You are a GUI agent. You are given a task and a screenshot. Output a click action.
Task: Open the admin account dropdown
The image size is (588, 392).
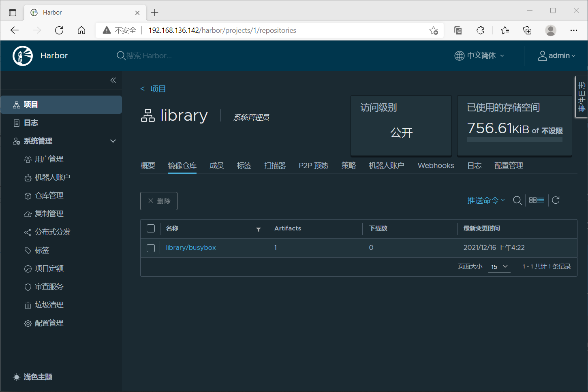(x=557, y=55)
